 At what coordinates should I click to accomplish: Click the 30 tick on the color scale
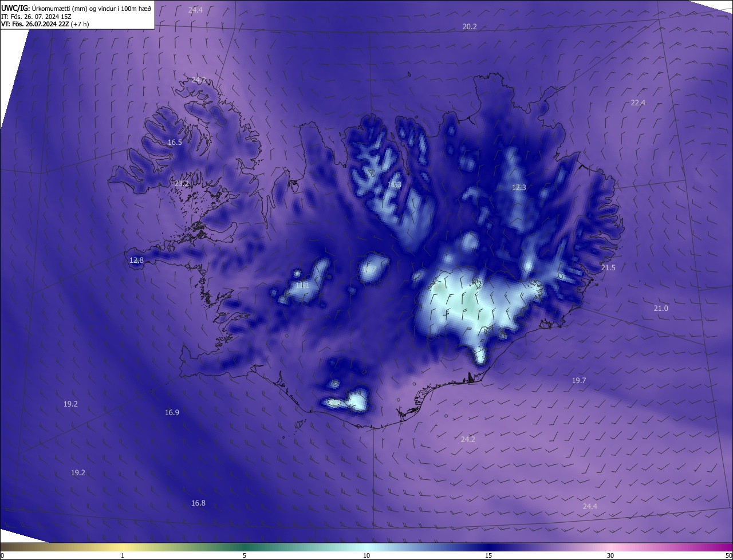pos(610,555)
